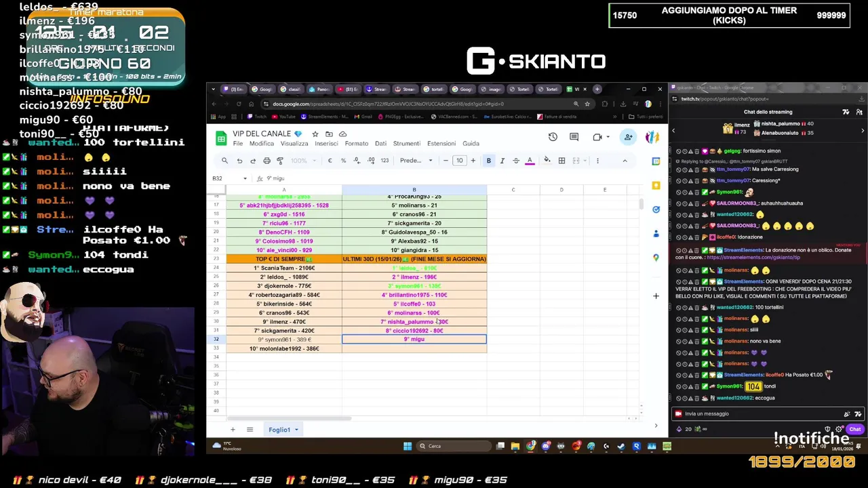Click the Share people button
868x488 pixels.
pyautogui.click(x=628, y=137)
